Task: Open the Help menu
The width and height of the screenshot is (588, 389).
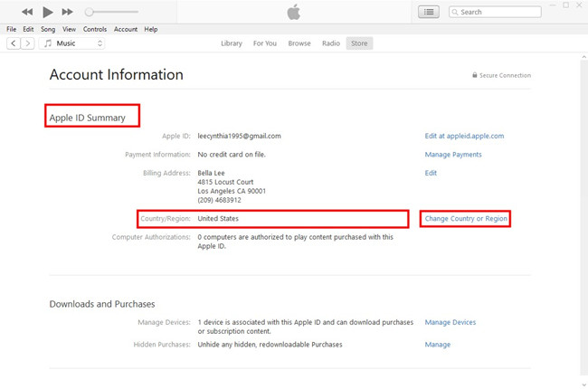Action: 151,29
